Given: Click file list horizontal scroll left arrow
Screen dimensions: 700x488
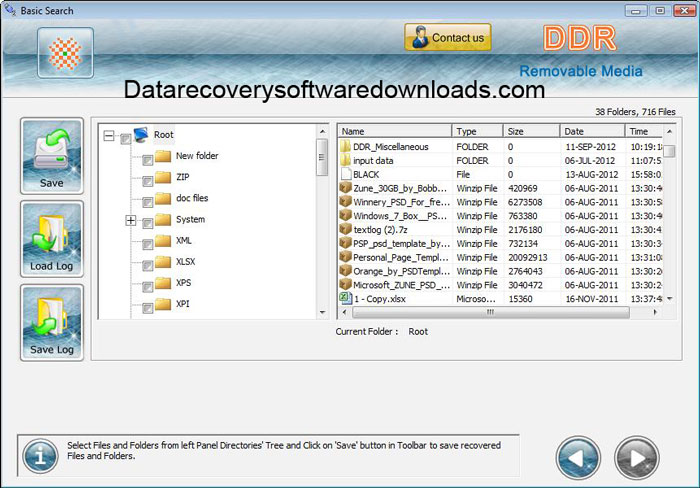Looking at the screenshot, I should [x=344, y=312].
